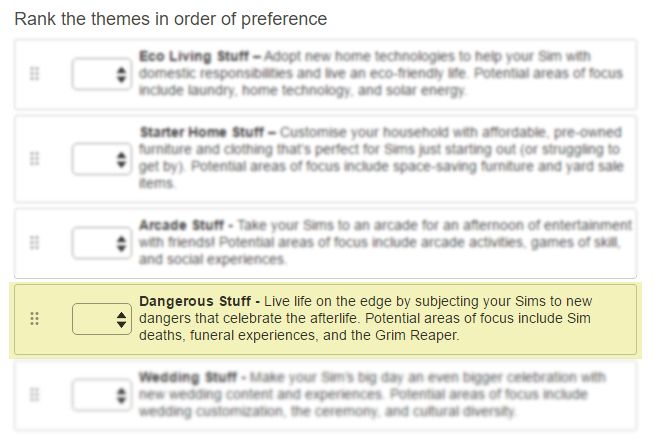
Task: Expand the rank dropdown for Arcade Stuff
Action: (x=102, y=243)
